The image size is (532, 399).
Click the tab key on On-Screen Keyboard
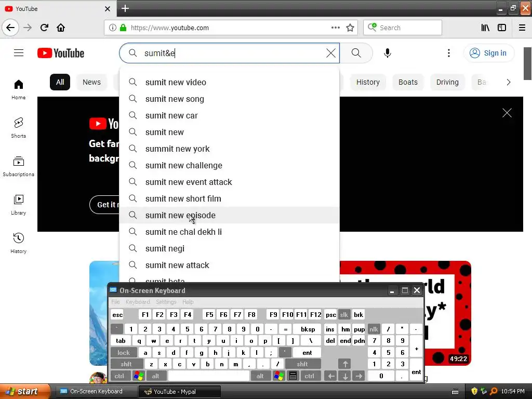121,341
